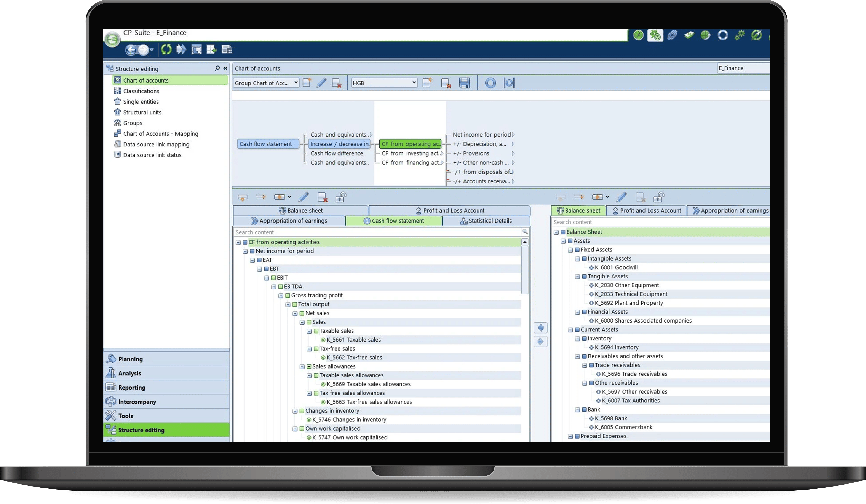Click pencil edit icon in left tree toolbar
The image size is (866, 504).
pyautogui.click(x=304, y=197)
